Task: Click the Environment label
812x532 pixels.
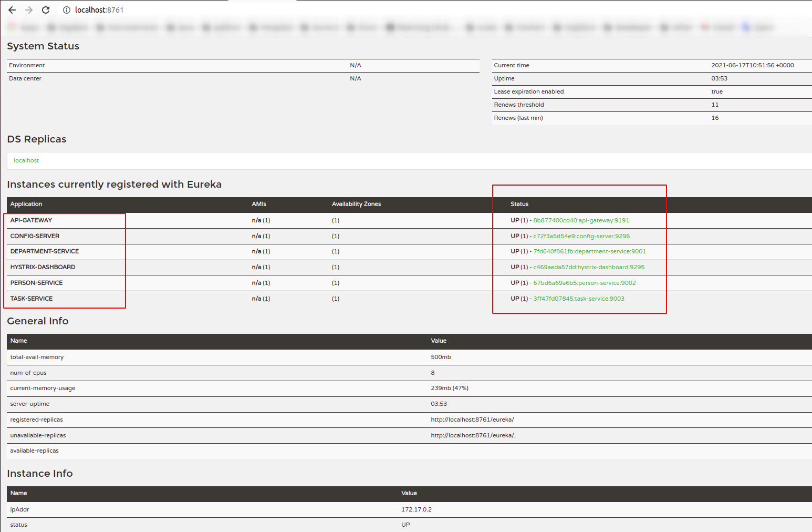Action: point(27,65)
